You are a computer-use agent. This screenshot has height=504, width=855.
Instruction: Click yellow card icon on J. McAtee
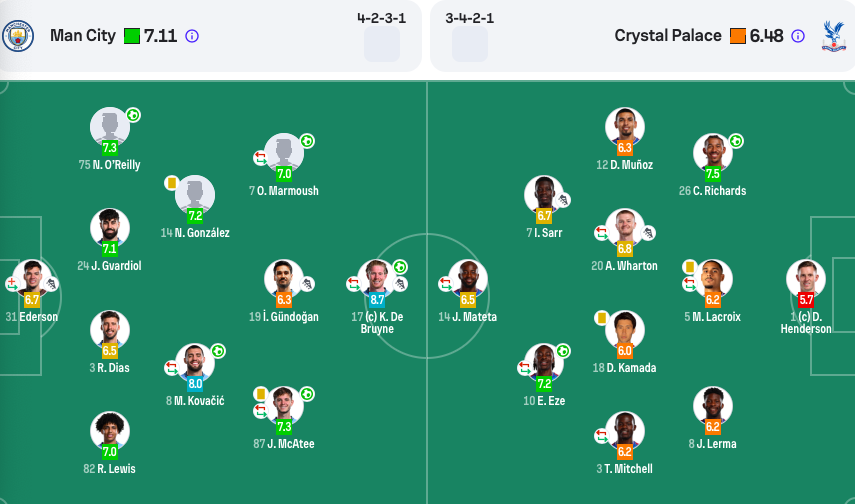(260, 394)
